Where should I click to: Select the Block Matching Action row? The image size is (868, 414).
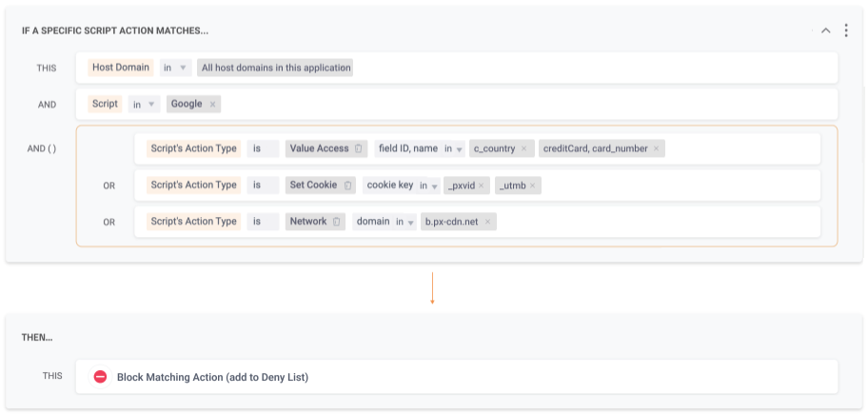pyautogui.click(x=456, y=377)
